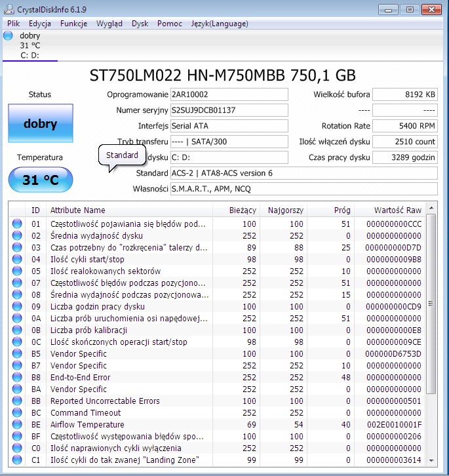Click the status orb for attribute C0
The image size is (449, 476).
click(x=17, y=448)
